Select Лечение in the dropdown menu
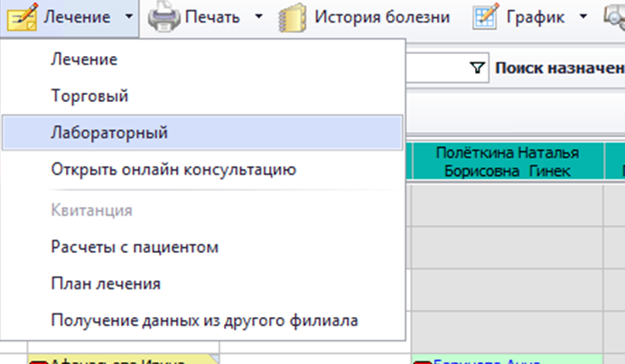Screen dimensions: 625x364 coord(84,60)
